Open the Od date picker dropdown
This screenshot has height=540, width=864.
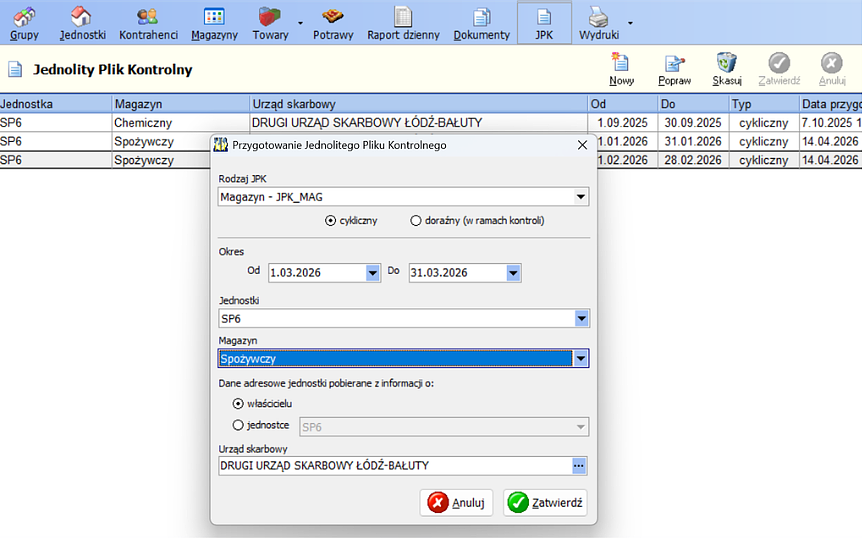click(373, 273)
